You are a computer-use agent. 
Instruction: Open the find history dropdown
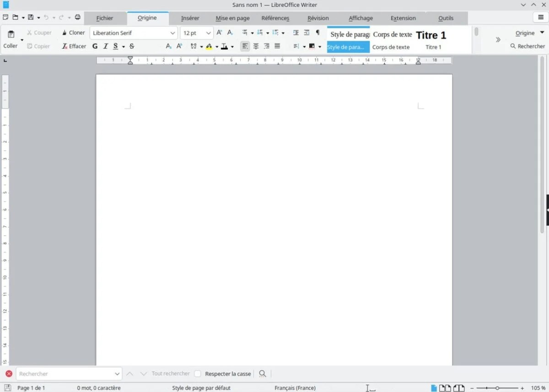click(x=117, y=374)
